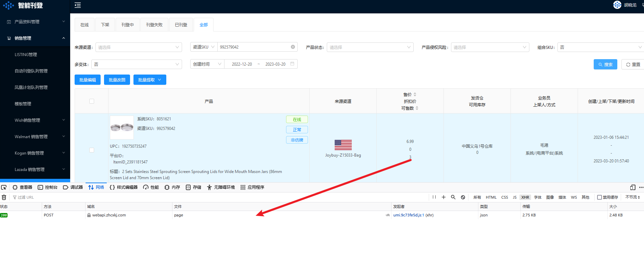644x266 pixels.
Task: Click the 批量编辑 button
Action: tap(88, 80)
